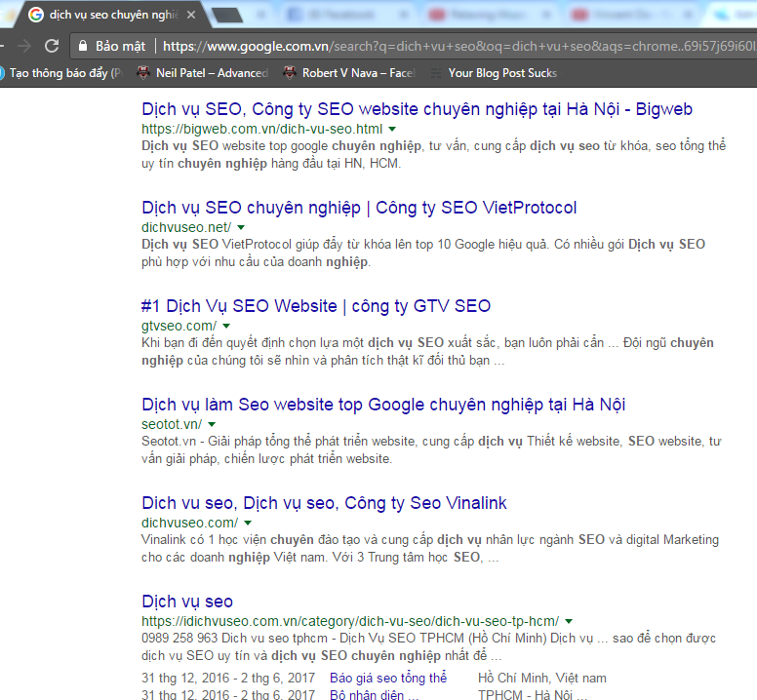Click the VietProtocol snippet about top 10 Google
Viewport: 757px width, 700px height.
423,253
